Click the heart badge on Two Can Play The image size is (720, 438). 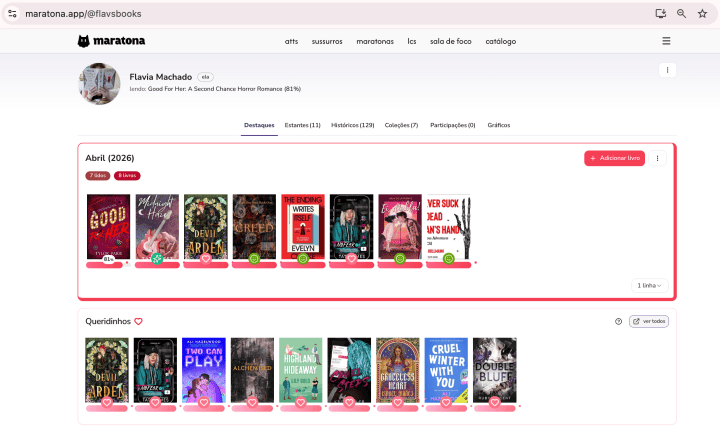pyautogui.click(x=203, y=402)
